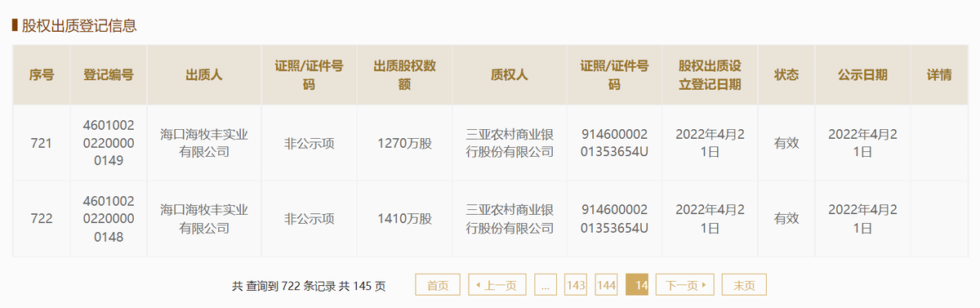Click the 出质人 column header
Viewport: 980px width, 308px height.
pos(204,75)
